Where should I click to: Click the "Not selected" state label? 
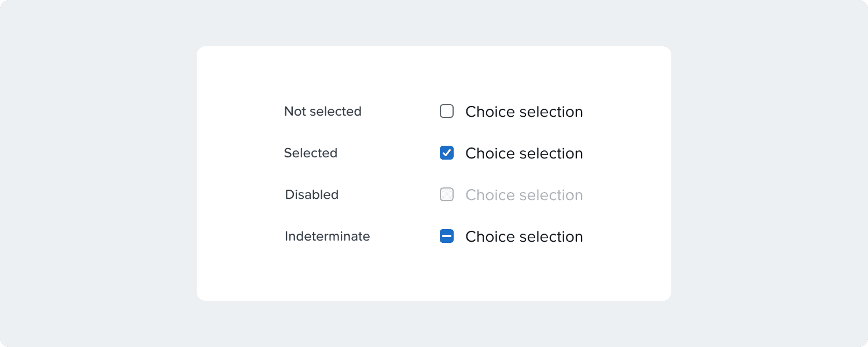[x=322, y=111]
